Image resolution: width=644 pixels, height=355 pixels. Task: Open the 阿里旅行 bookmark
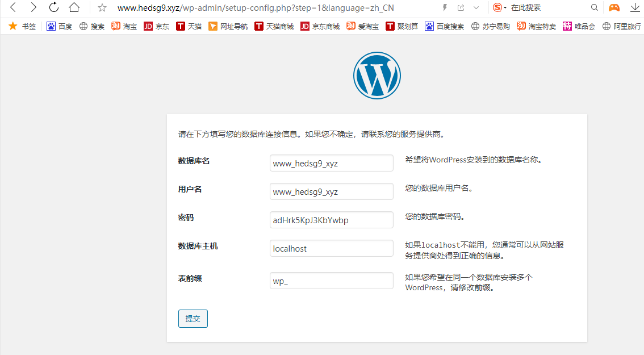coord(622,26)
